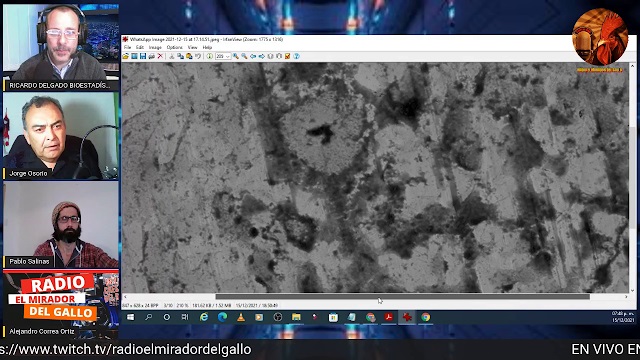Click the blue Next image arrow
This screenshot has height=360, width=640.
(262, 56)
